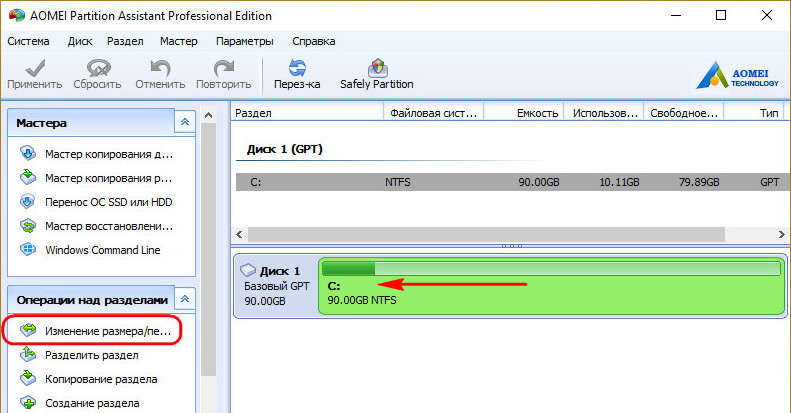The width and height of the screenshot is (791, 413).
Task: Choose Изменение размера/пе... operation
Action: tap(108, 331)
